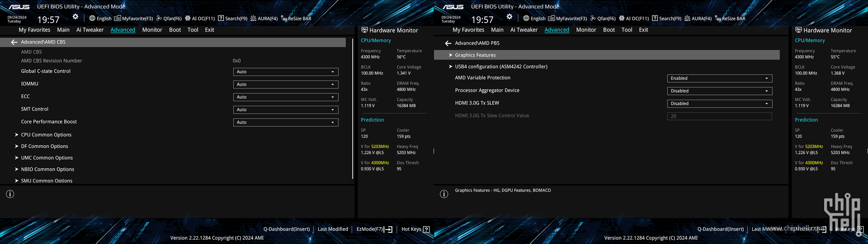Open Core Performance Boost dropdown
Screen dimensions: 868x244
point(286,122)
